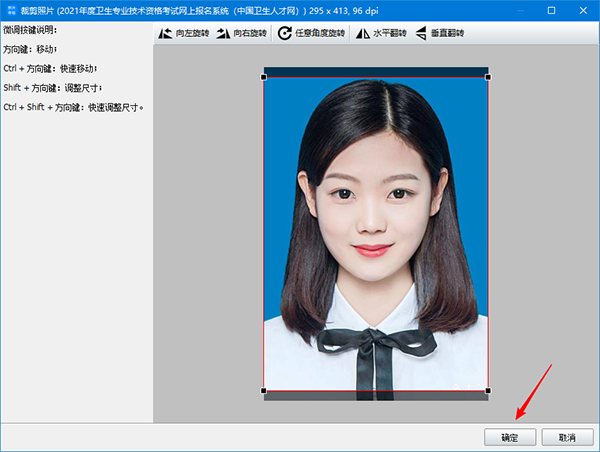Cancel cropping with the 取消 button

(x=567, y=437)
